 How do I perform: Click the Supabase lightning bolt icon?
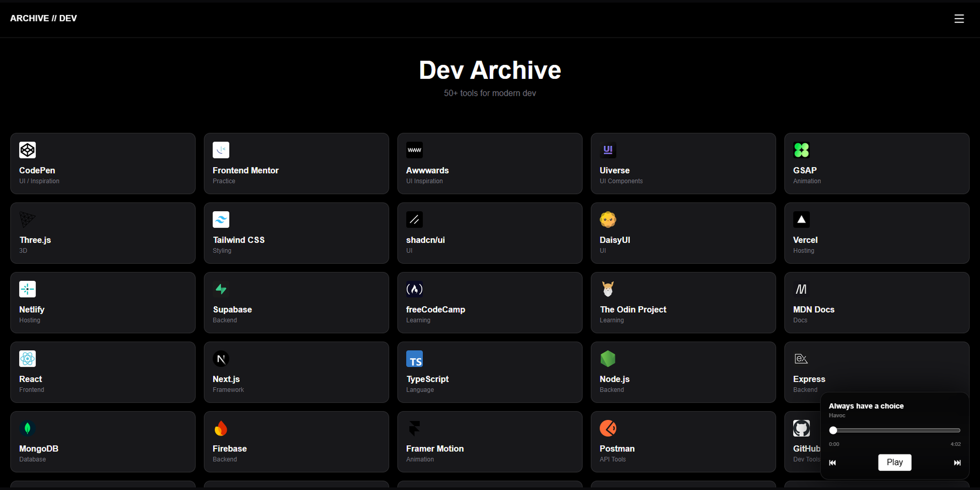(x=221, y=289)
